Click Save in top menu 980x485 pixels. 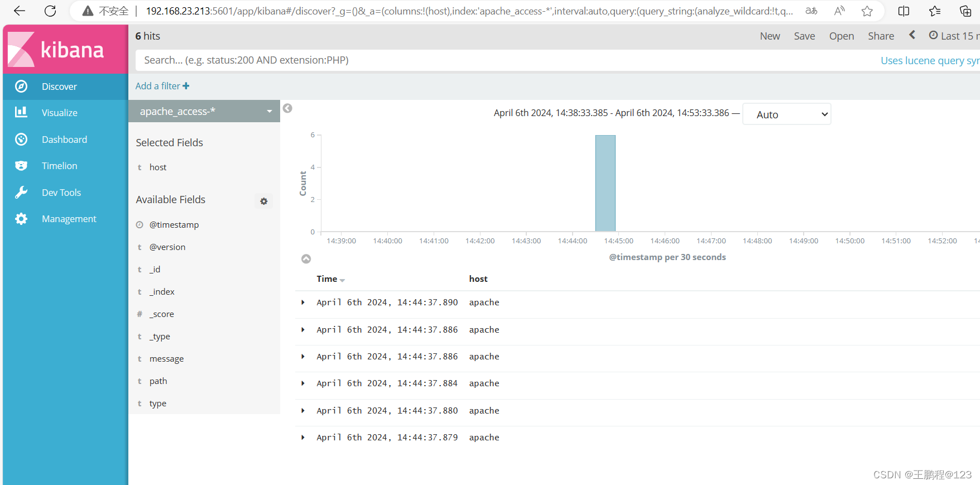click(804, 36)
